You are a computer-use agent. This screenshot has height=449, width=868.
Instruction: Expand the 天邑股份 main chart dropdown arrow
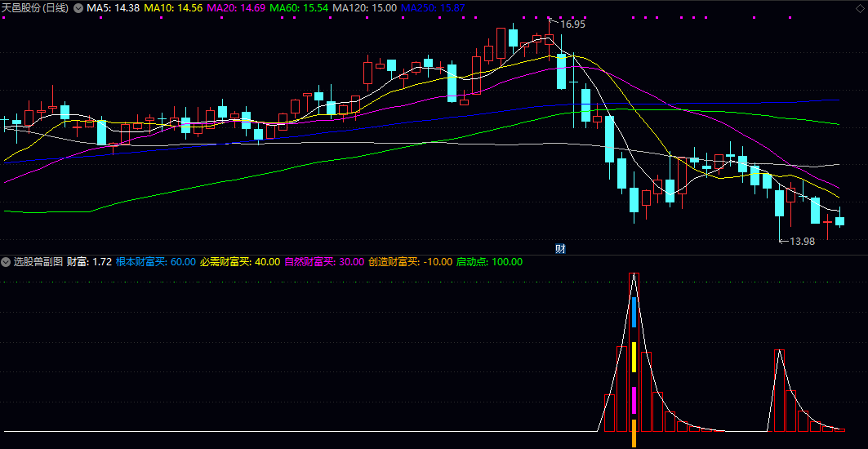[x=78, y=8]
